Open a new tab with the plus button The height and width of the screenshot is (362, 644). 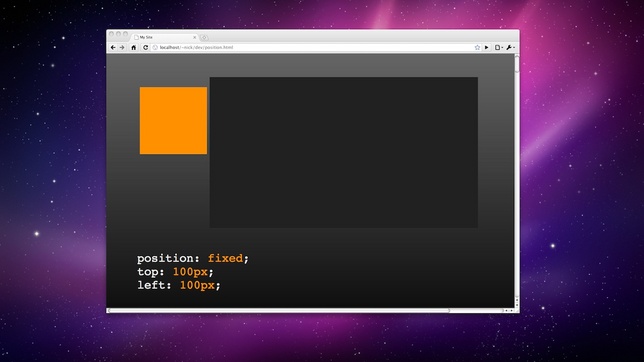[x=204, y=37]
